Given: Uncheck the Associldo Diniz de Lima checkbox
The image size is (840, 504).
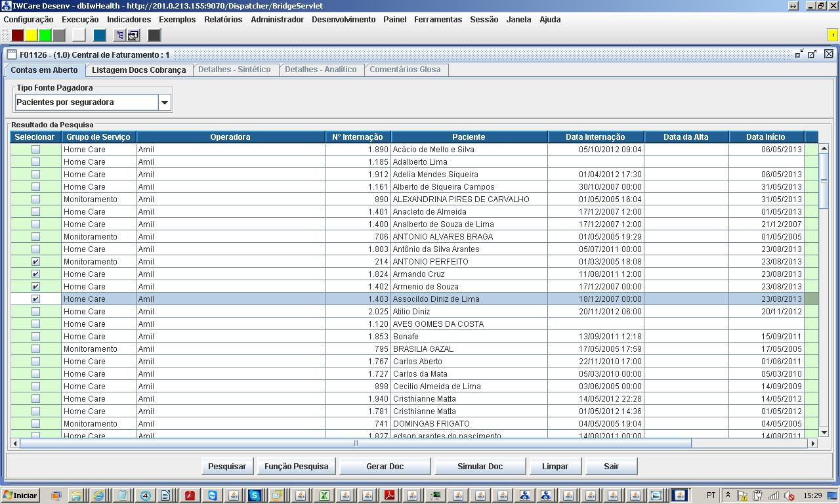Looking at the screenshot, I should pos(35,299).
